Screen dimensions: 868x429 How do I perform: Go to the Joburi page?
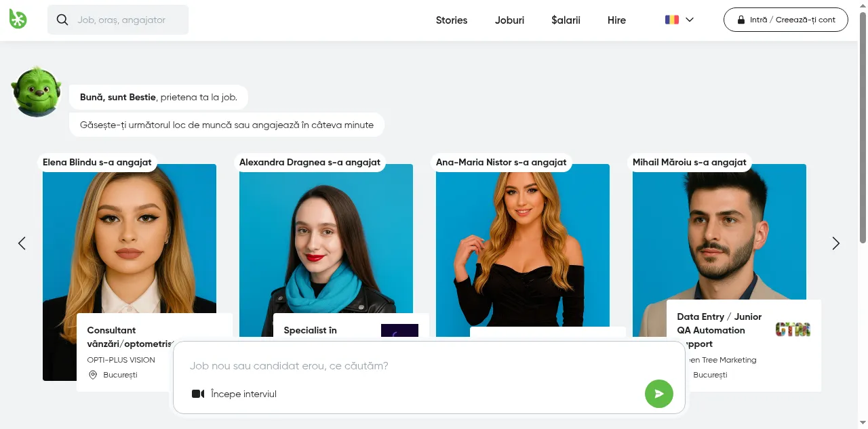point(509,20)
